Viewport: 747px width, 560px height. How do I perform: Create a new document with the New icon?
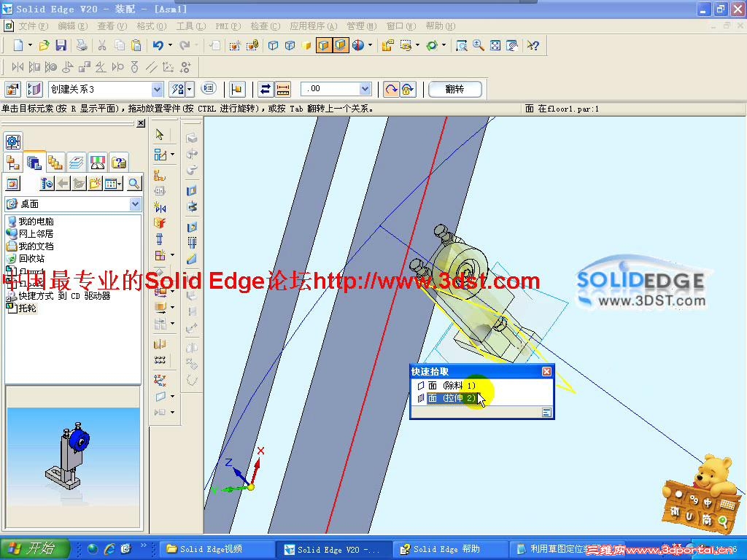(18, 45)
